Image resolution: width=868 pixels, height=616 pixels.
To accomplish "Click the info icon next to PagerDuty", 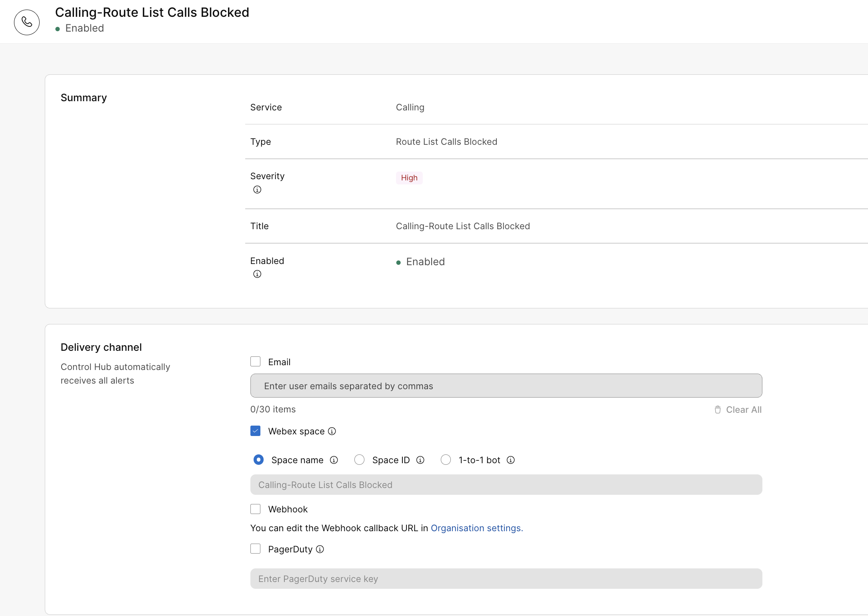I will coord(320,549).
